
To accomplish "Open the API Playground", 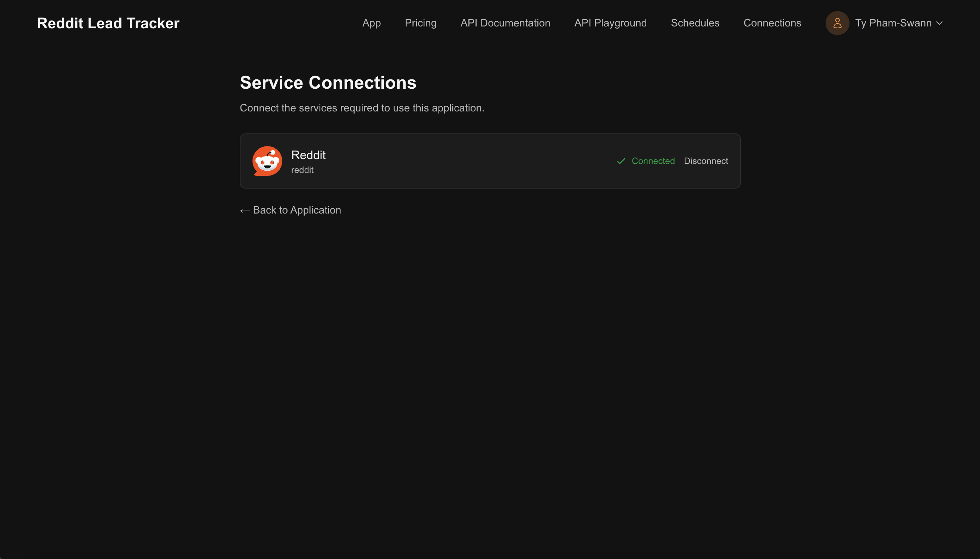I will (x=610, y=23).
